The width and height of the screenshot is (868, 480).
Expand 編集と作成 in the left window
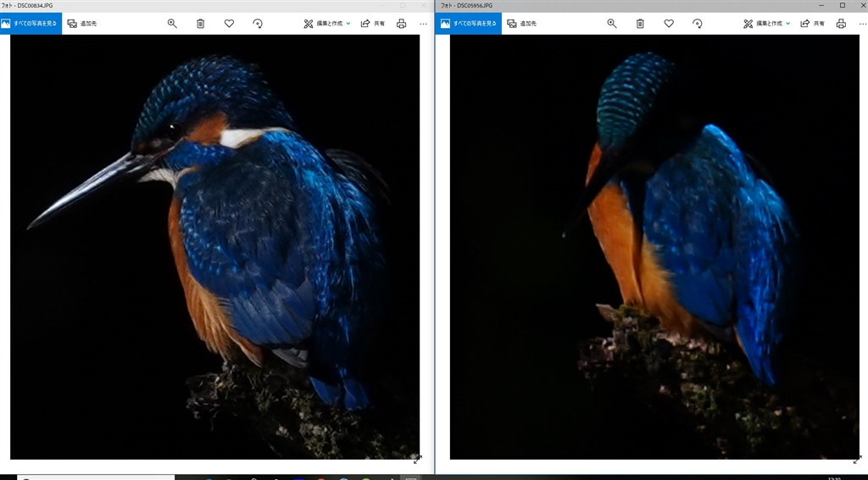pos(327,24)
